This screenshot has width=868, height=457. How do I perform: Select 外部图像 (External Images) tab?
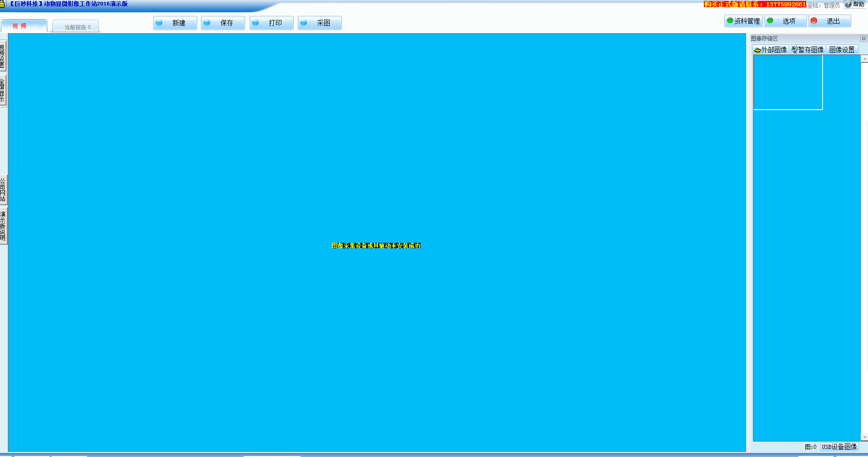(770, 50)
